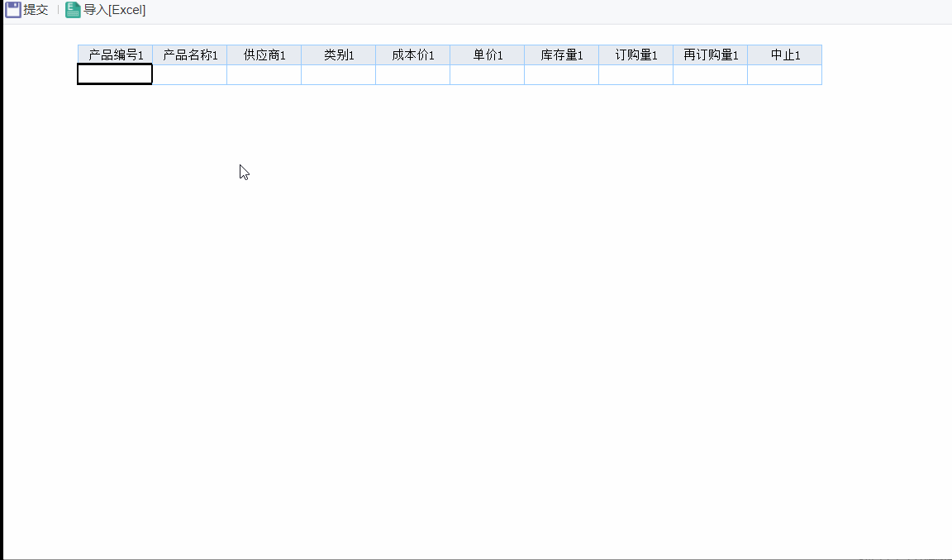Screen dimensions: 952x560
Task: Select the 供应商1 column header
Action: click(x=264, y=55)
